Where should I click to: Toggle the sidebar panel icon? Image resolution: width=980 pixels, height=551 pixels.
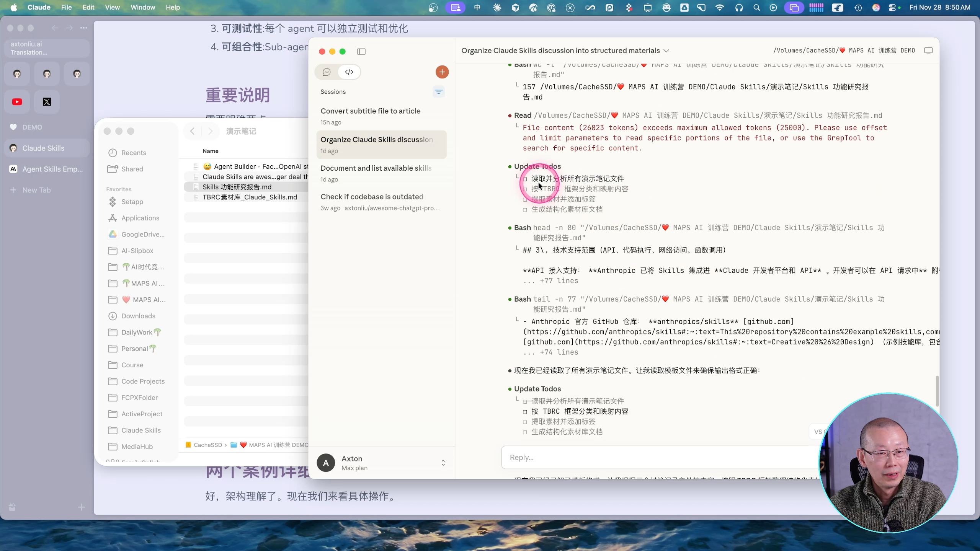click(x=361, y=52)
